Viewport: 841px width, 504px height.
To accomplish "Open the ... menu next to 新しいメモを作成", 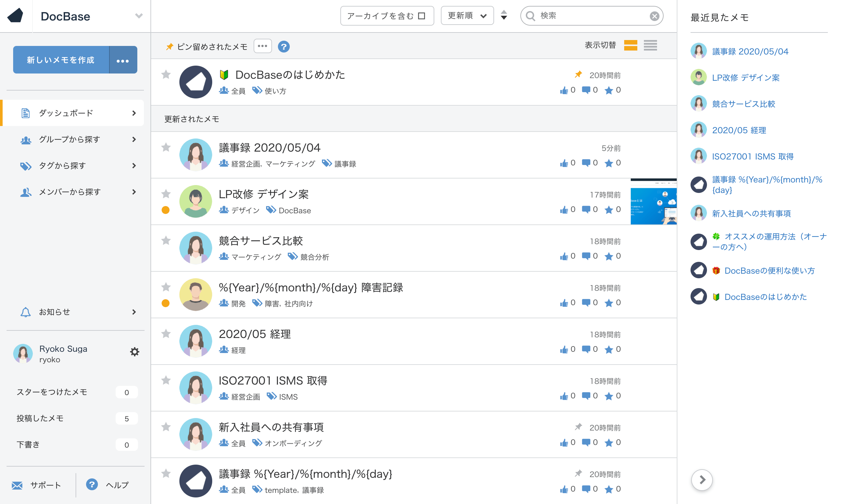I will tap(123, 60).
